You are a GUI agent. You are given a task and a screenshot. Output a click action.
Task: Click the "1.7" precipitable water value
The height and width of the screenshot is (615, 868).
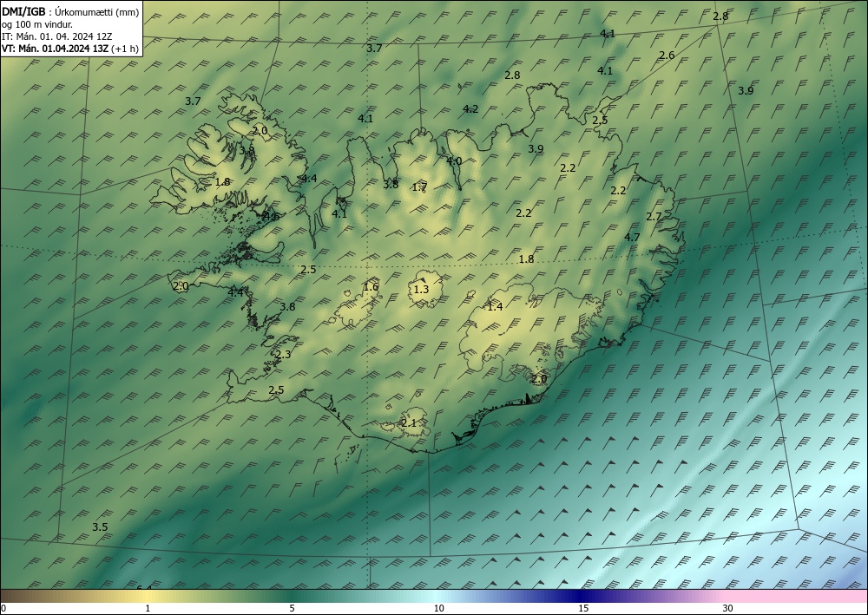pyautogui.click(x=419, y=187)
